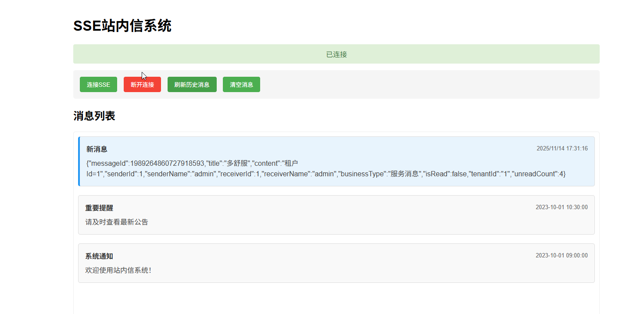
Task: Open the 系统通知 message title
Action: 99,256
